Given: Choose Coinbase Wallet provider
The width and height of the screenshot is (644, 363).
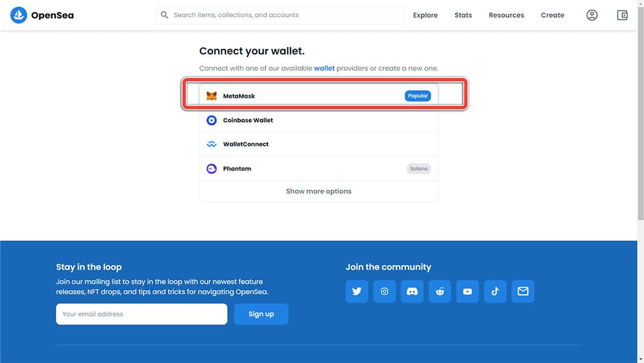Looking at the screenshot, I should [318, 120].
